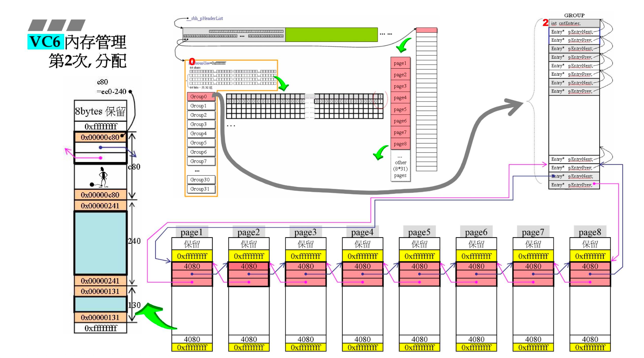Click the GroupUse=0xffffffff label
Screen dimensions: 644x358
coord(208,63)
